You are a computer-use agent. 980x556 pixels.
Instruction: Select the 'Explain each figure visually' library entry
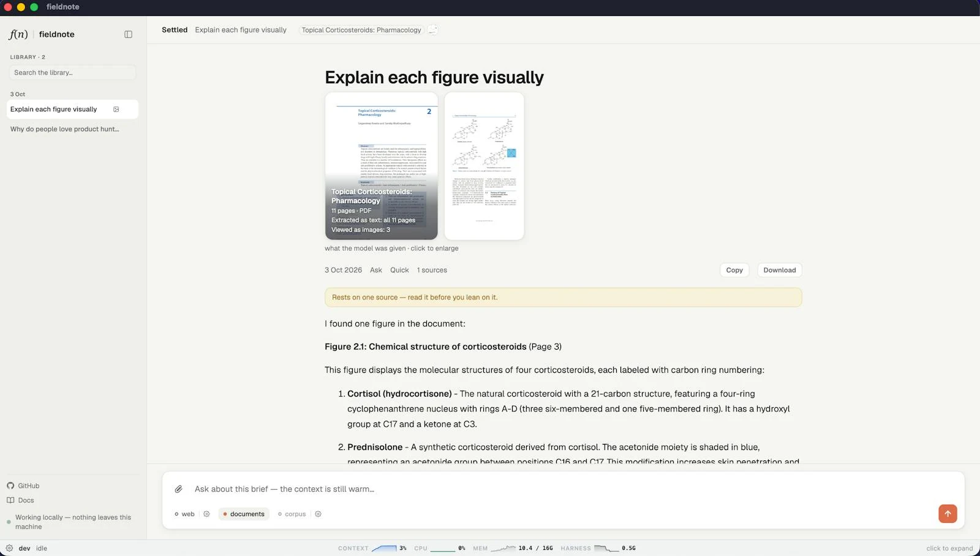coord(72,110)
